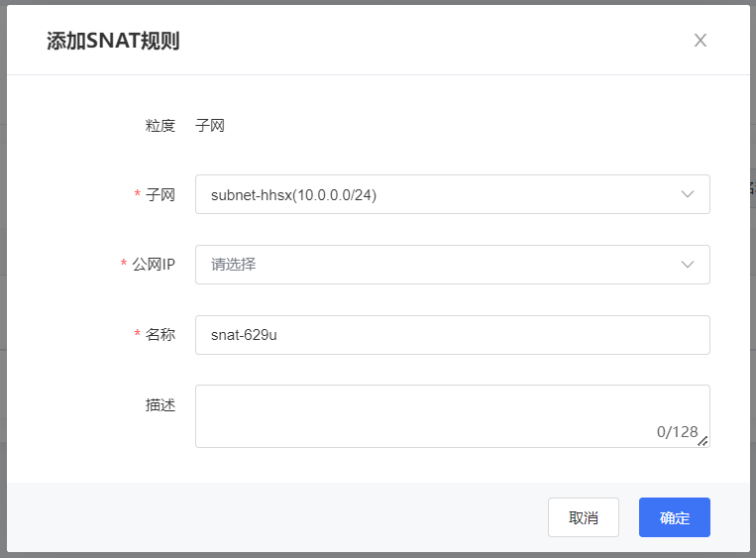Click the 添加SNAT规则 dialog title

tap(113, 42)
